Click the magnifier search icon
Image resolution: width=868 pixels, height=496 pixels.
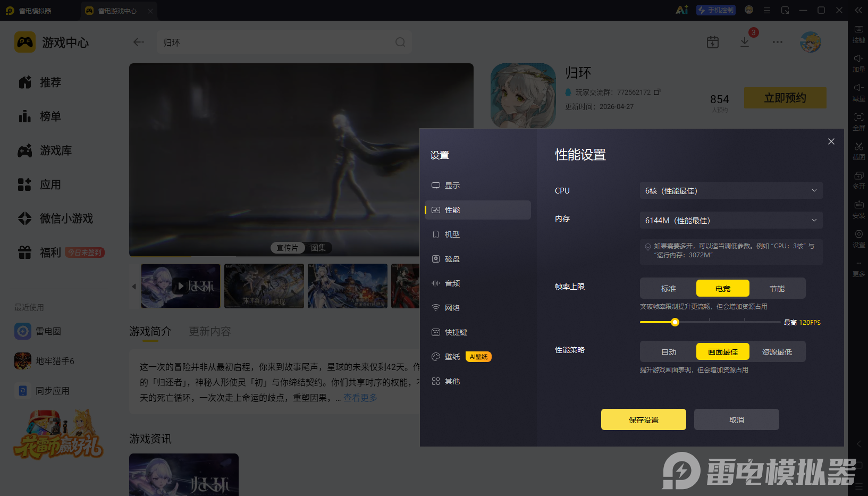pyautogui.click(x=400, y=42)
